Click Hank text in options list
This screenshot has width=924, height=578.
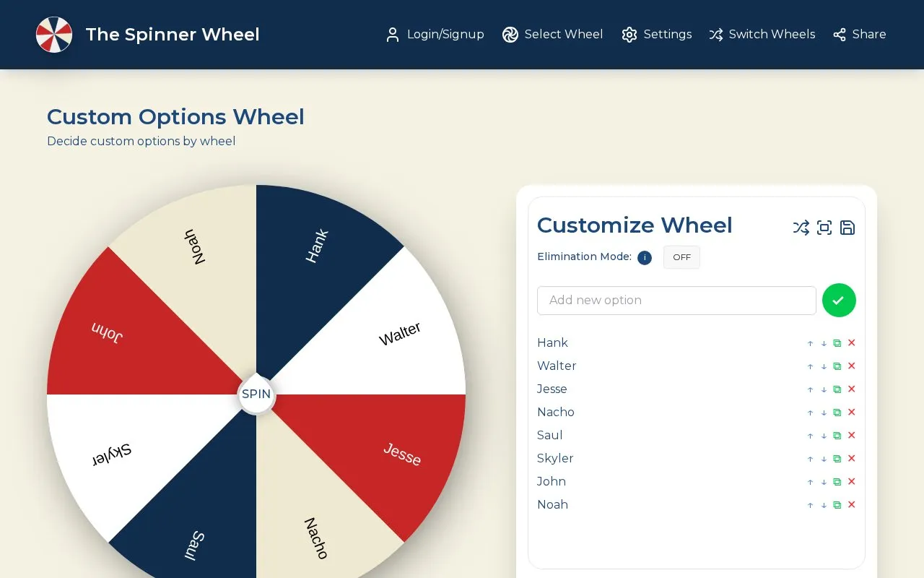(x=552, y=342)
